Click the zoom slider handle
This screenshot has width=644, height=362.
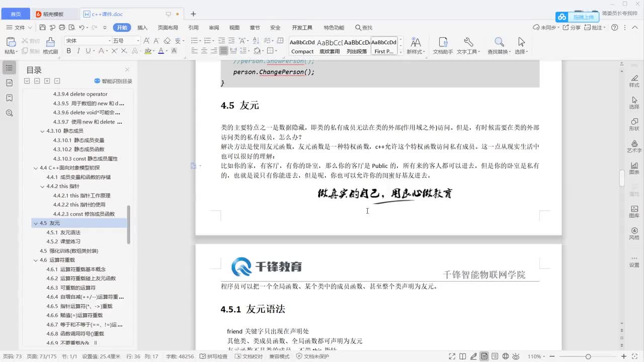588,356
